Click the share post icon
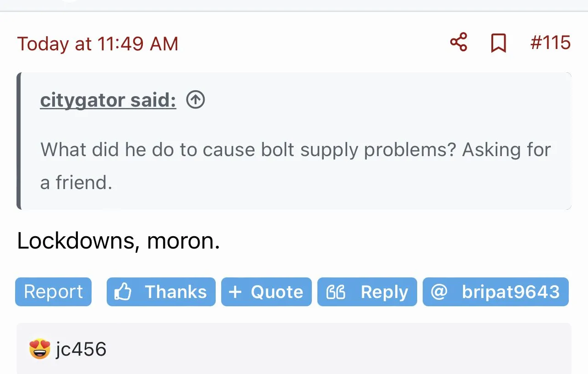Image resolution: width=588 pixels, height=374 pixels. tap(458, 42)
